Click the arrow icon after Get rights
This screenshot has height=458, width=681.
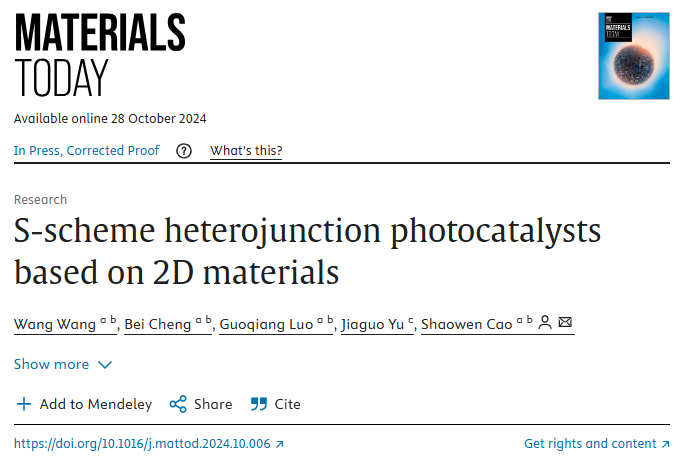tap(665, 444)
